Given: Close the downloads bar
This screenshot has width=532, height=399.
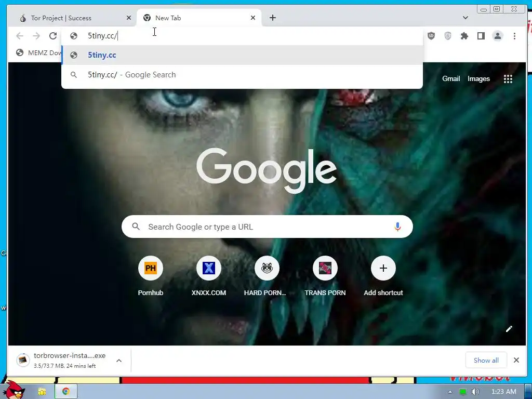Looking at the screenshot, I should [x=516, y=360].
